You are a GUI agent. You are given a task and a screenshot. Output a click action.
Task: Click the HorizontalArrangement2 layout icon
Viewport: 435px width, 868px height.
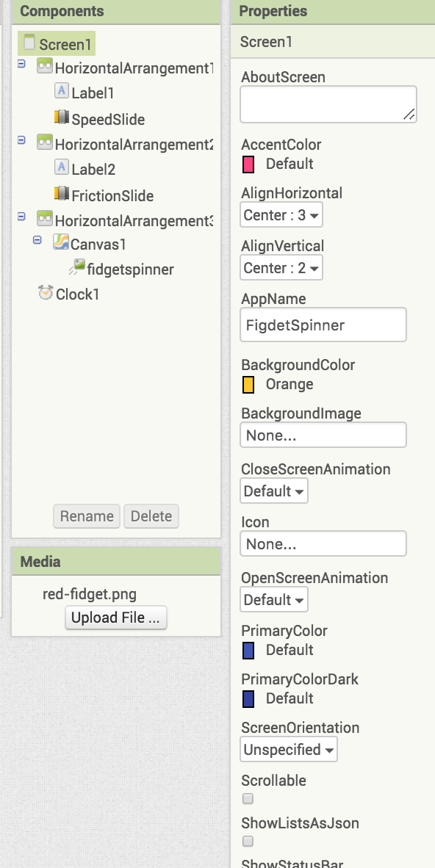[45, 142]
